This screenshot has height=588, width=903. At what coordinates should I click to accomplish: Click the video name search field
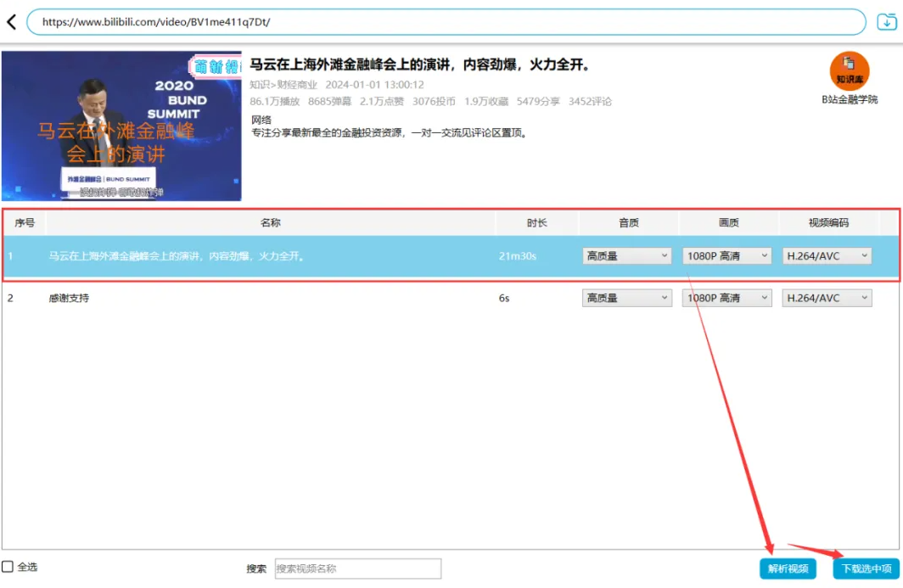(357, 568)
